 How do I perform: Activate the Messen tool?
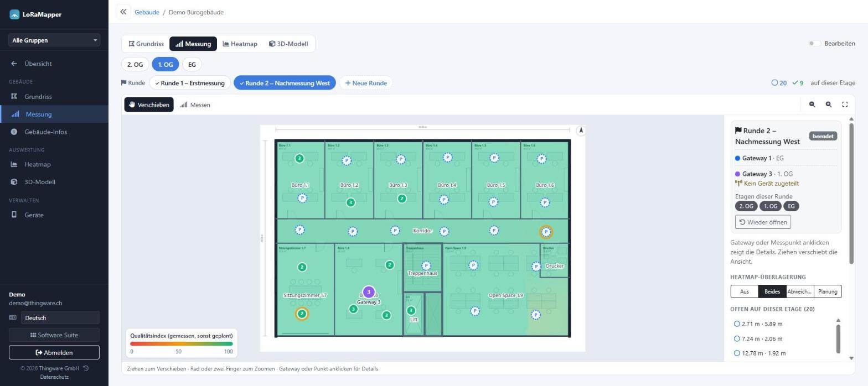[195, 105]
